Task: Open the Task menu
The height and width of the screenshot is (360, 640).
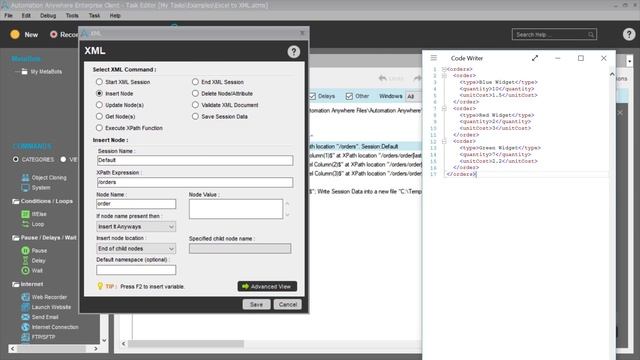Action: point(94,16)
